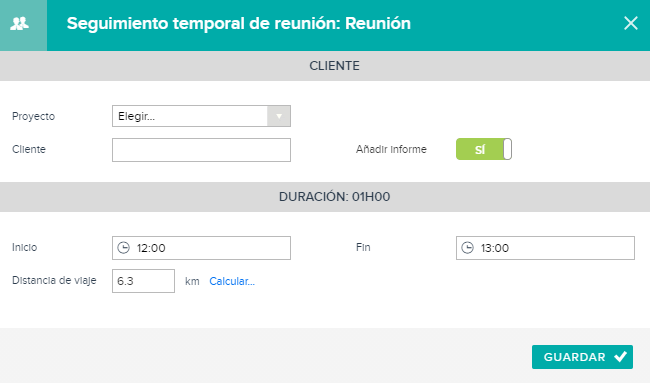Screen dimensions: 650x383
Task: Open the Calcular... distance link
Action: coord(232,281)
